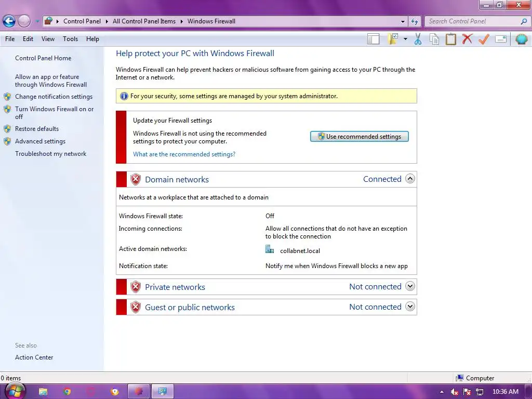Click Windows Firewall breadcrumb segment

(211, 21)
